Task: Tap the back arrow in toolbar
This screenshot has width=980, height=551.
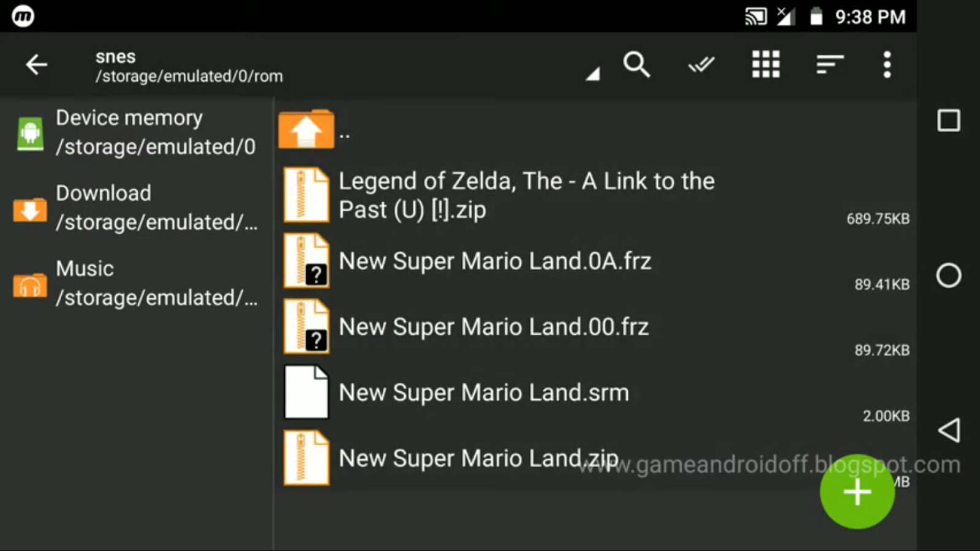Action: tap(37, 64)
